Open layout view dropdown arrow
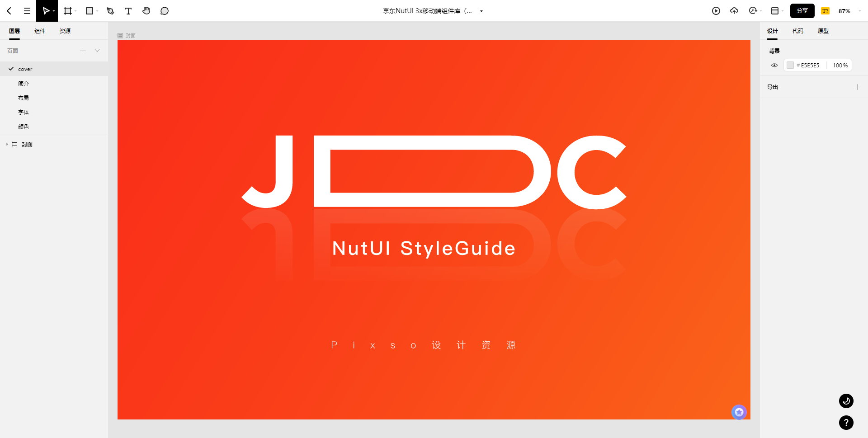 [x=783, y=11]
